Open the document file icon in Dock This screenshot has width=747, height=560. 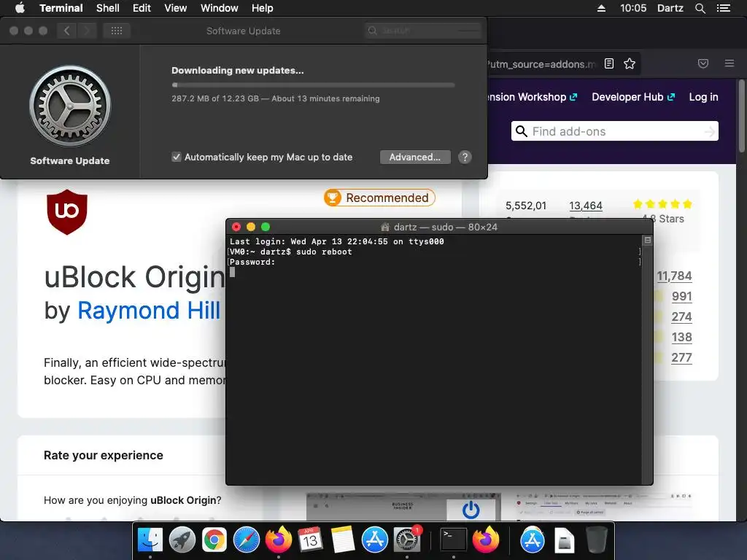click(564, 540)
